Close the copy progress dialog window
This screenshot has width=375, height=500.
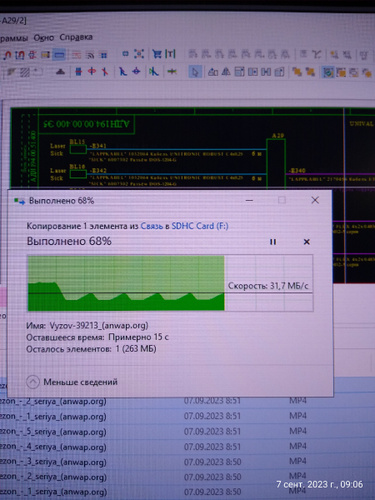coord(315,200)
